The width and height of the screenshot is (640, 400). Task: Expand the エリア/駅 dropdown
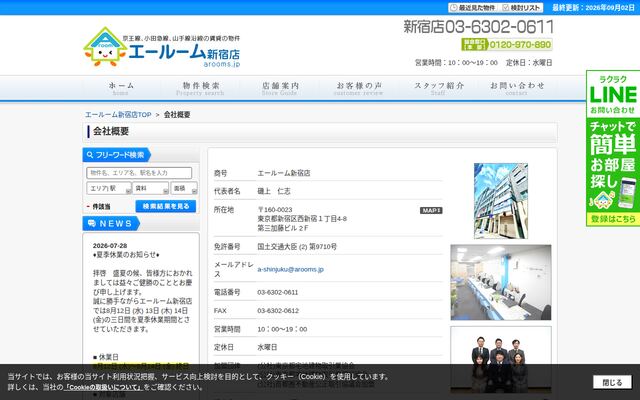[x=109, y=188]
